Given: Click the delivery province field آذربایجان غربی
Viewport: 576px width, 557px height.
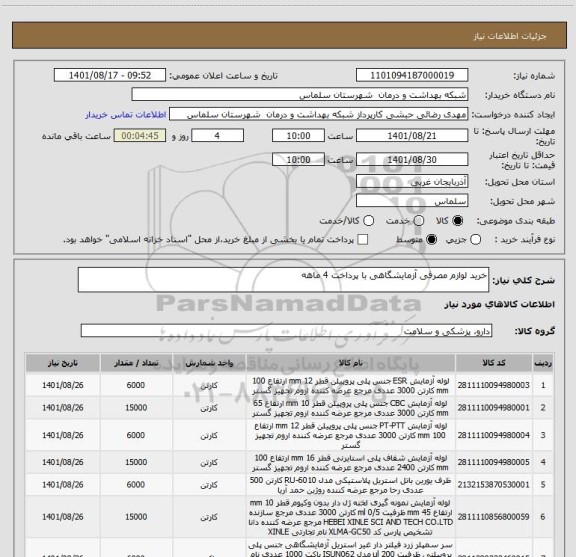Looking at the screenshot, I should pos(412,182).
